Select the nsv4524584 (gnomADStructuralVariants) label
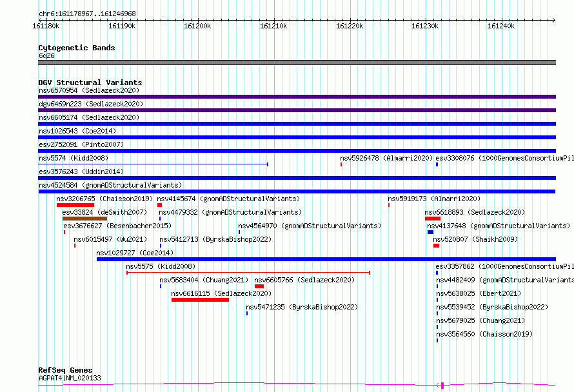574x392 pixels. point(110,185)
